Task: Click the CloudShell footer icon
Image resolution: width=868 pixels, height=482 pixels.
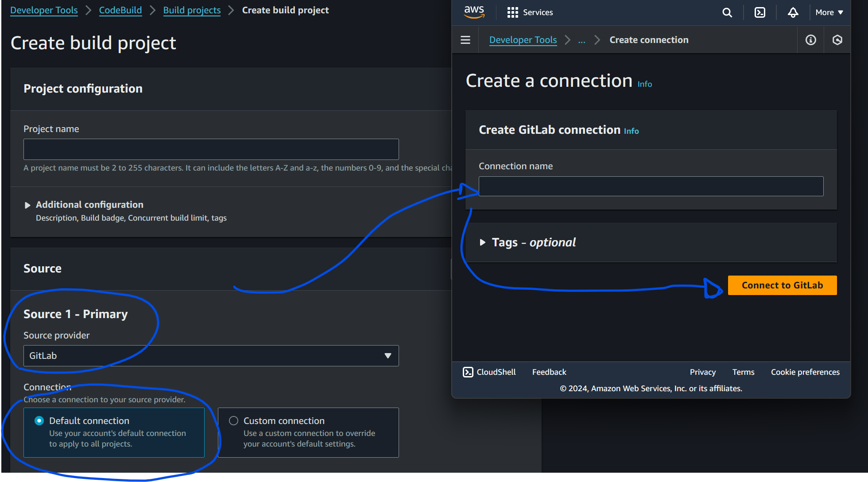Action: [x=468, y=372]
